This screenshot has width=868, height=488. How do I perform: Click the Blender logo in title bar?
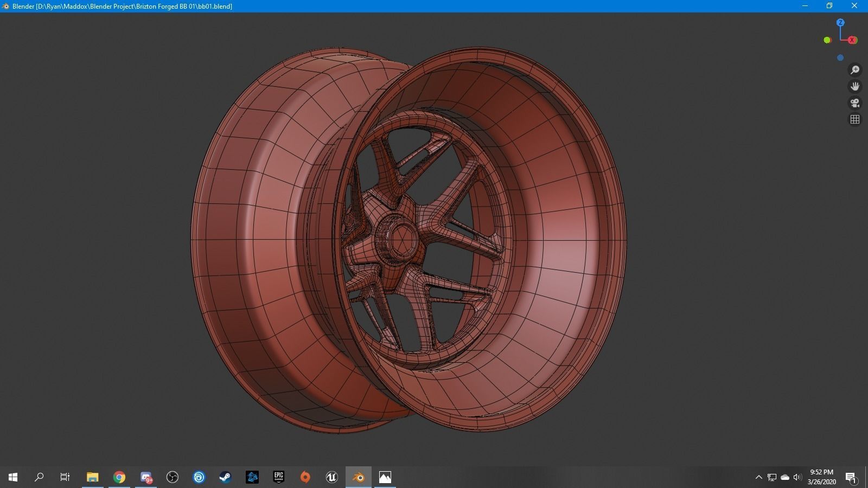point(6,6)
